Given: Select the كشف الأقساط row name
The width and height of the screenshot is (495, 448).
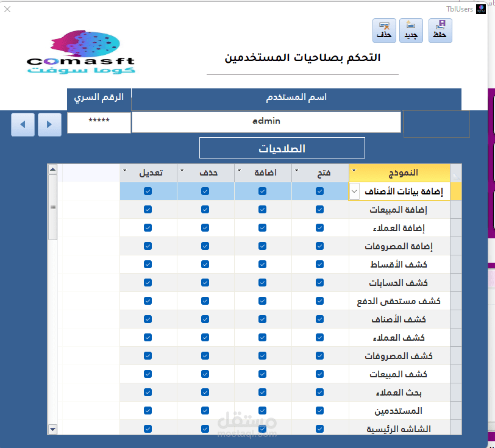Looking at the screenshot, I should pyautogui.click(x=399, y=265).
